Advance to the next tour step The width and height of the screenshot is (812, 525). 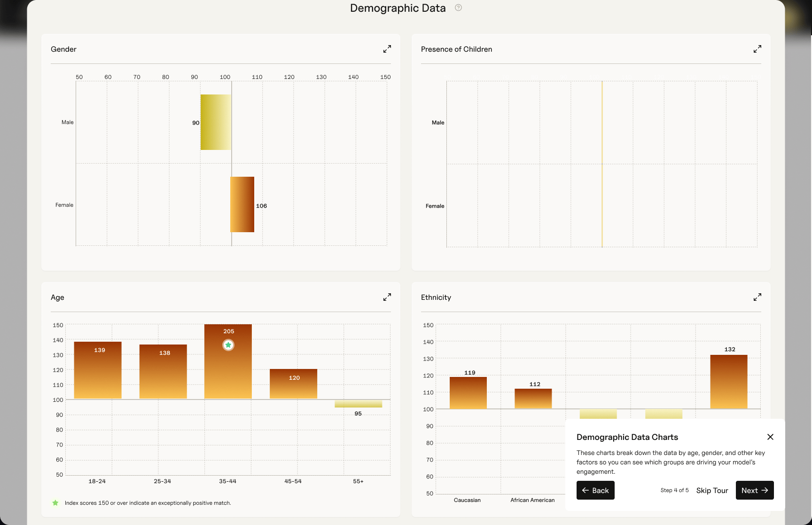755,490
